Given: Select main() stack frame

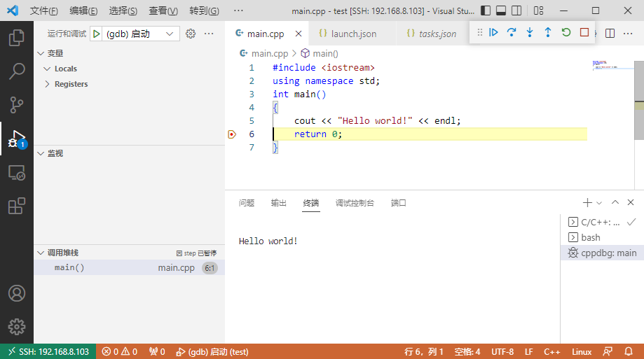Looking at the screenshot, I should pos(130,267).
